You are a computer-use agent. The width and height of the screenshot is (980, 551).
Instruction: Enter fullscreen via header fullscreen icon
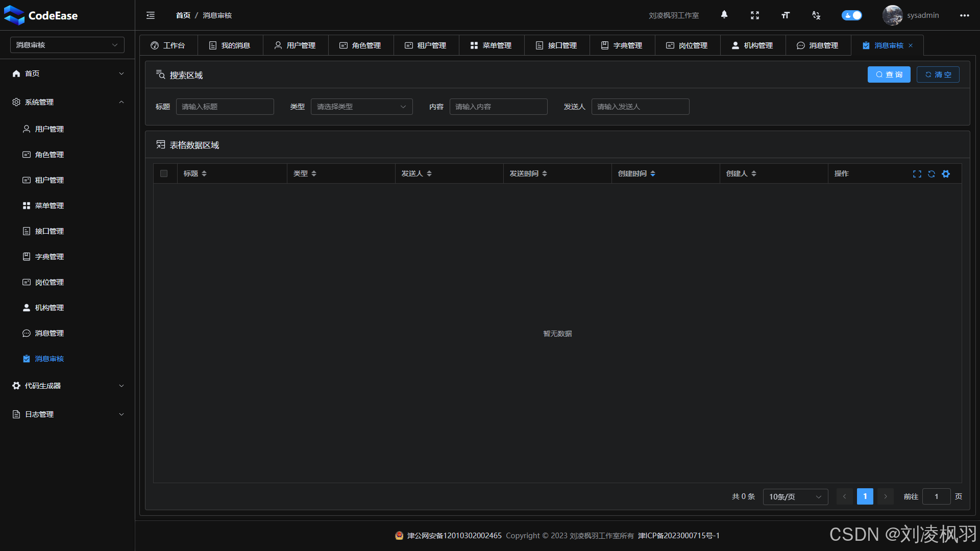pos(754,15)
